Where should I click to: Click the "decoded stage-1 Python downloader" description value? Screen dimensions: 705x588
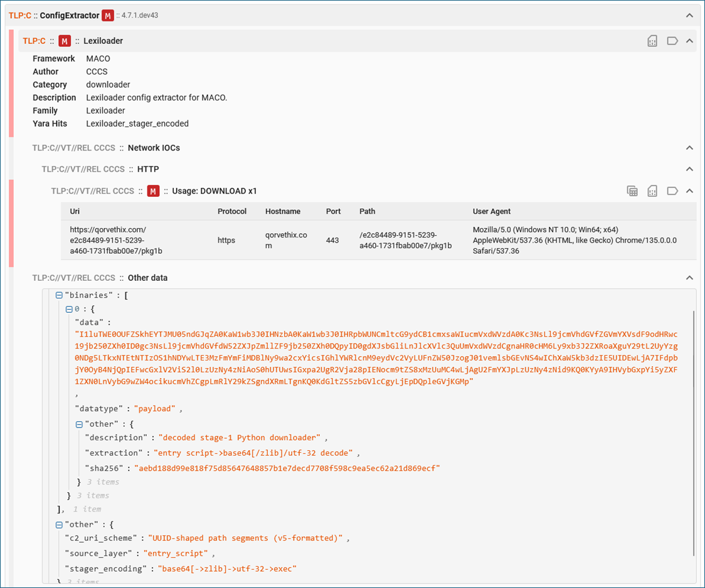tap(239, 438)
